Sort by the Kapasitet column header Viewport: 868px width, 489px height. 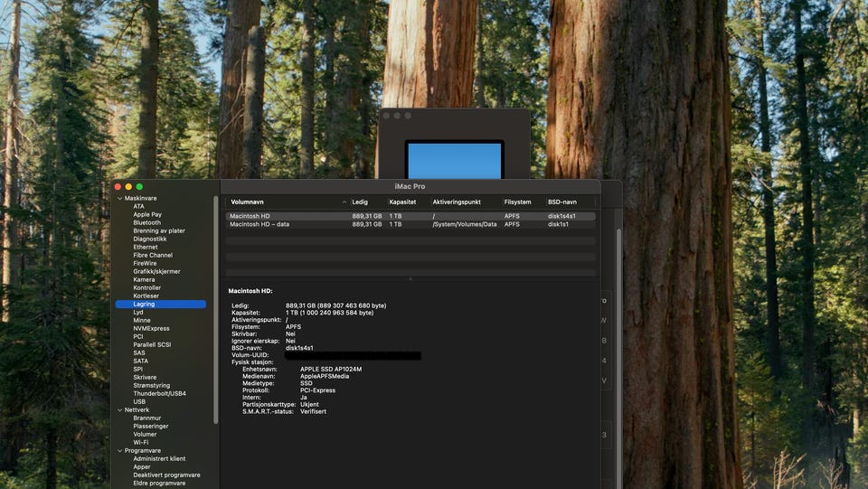point(403,202)
